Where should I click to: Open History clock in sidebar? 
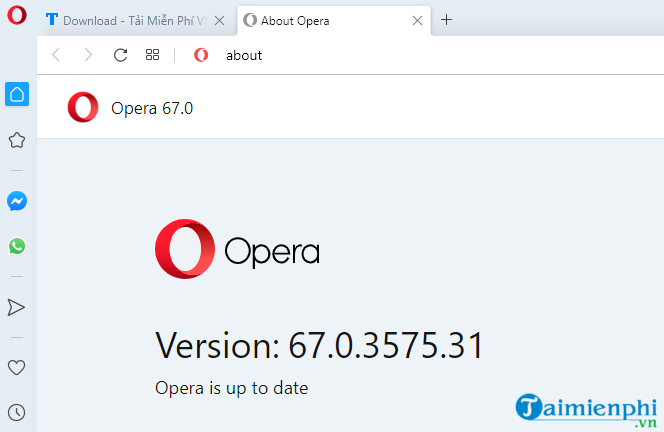click(17, 412)
